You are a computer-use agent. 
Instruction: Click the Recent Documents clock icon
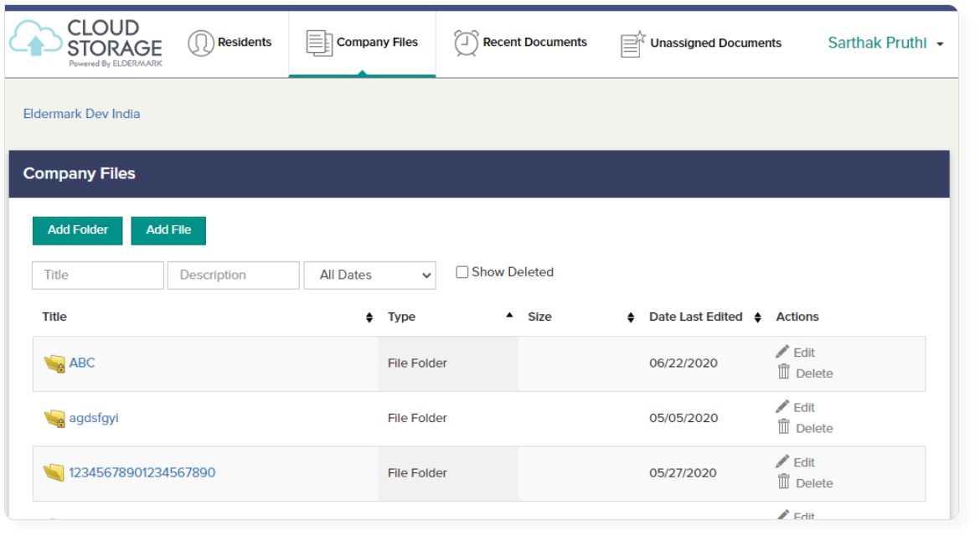(466, 43)
